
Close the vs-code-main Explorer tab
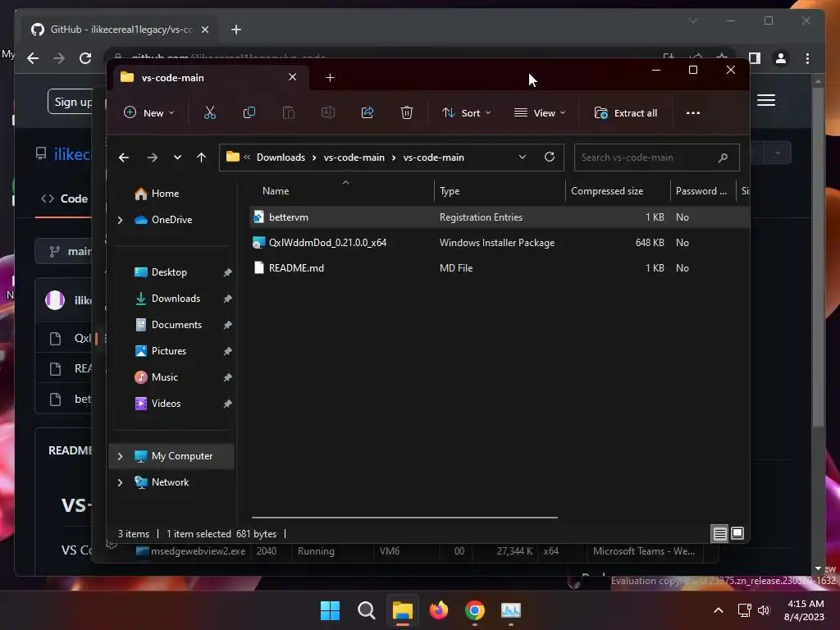pyautogui.click(x=293, y=77)
